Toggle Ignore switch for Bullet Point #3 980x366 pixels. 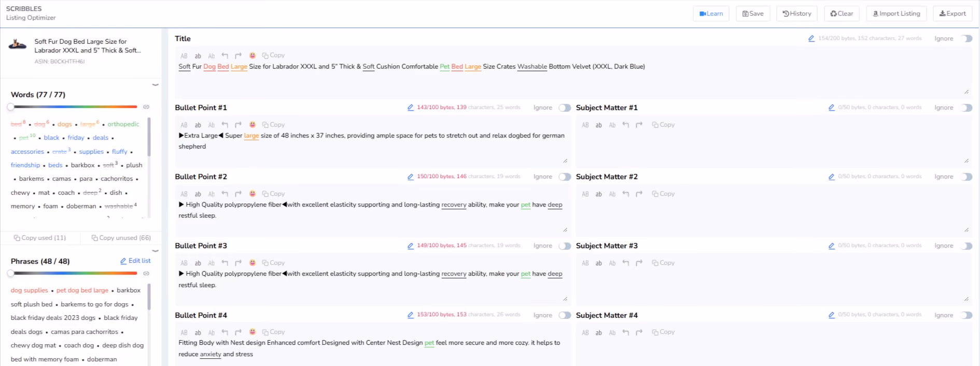(565, 246)
